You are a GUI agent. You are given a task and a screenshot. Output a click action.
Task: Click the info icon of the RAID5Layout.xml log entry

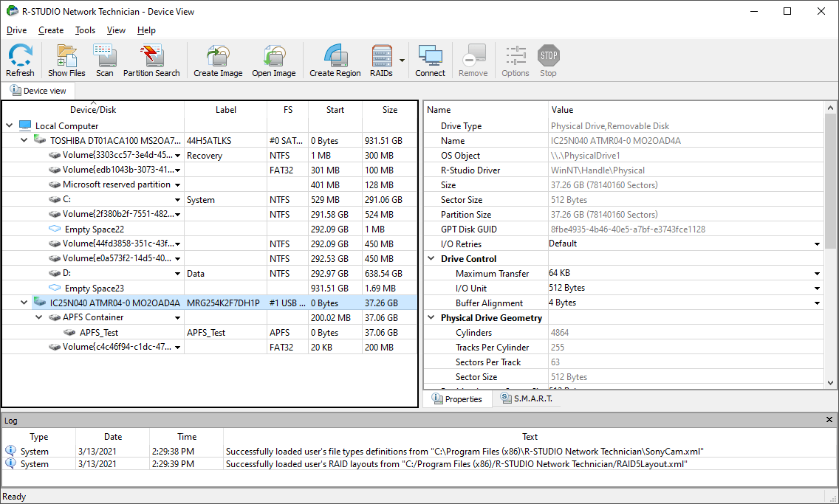pos(10,463)
